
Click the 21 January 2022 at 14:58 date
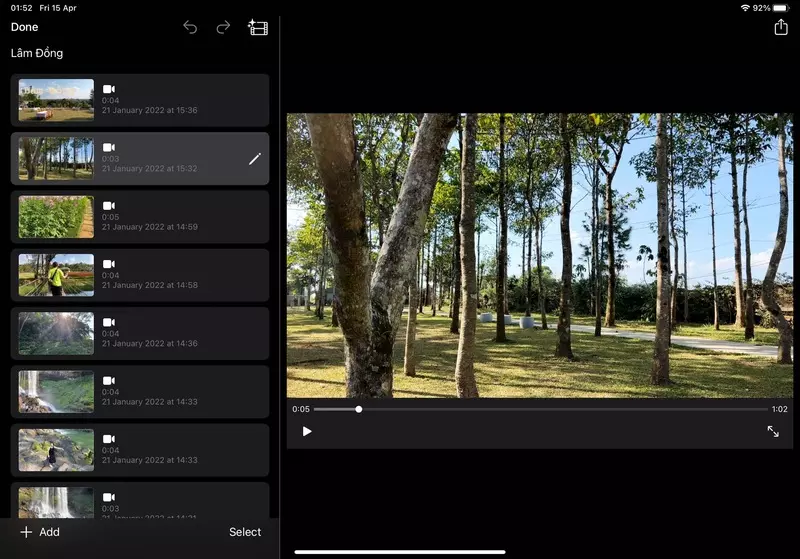[x=149, y=285]
